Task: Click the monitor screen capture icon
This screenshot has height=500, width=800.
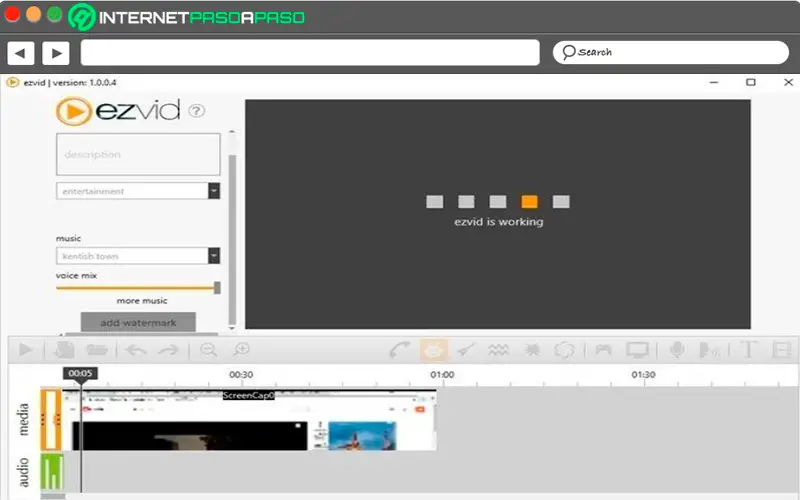Action: 637,350
